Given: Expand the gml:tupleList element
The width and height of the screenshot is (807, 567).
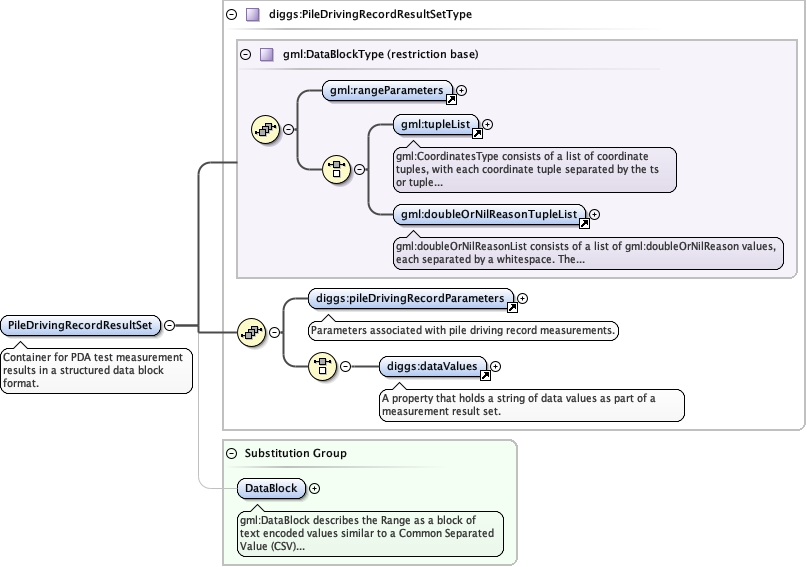Looking at the screenshot, I should [x=488, y=125].
